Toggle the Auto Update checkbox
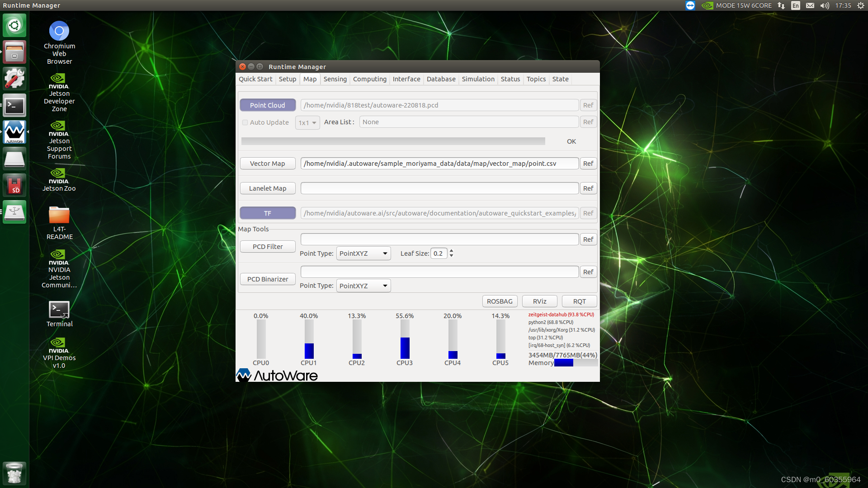868x488 pixels. 245,122
